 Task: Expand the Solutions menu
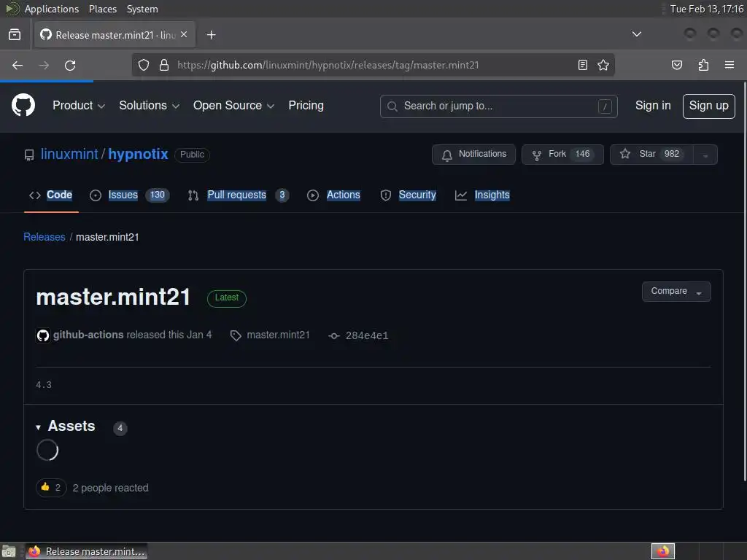point(149,106)
